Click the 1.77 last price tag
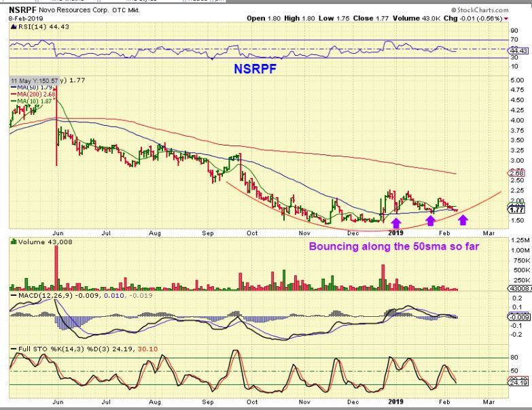532x410 pixels. [x=516, y=209]
